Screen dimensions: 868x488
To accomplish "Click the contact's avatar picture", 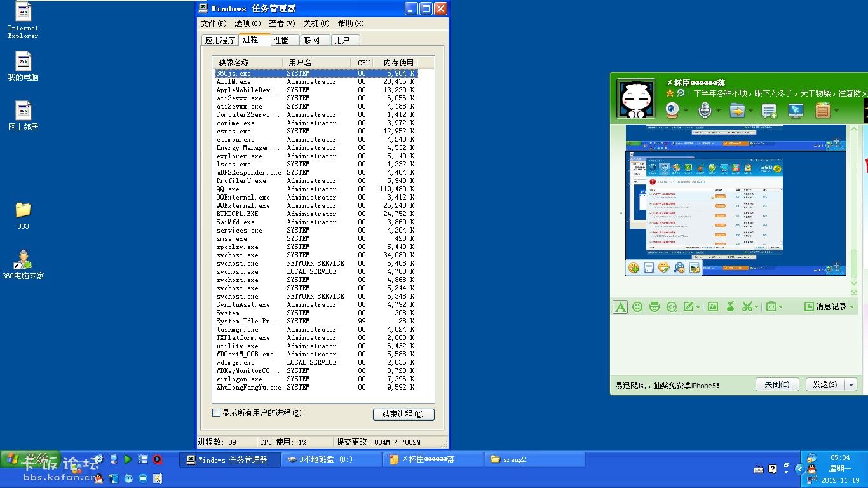I will coord(636,98).
